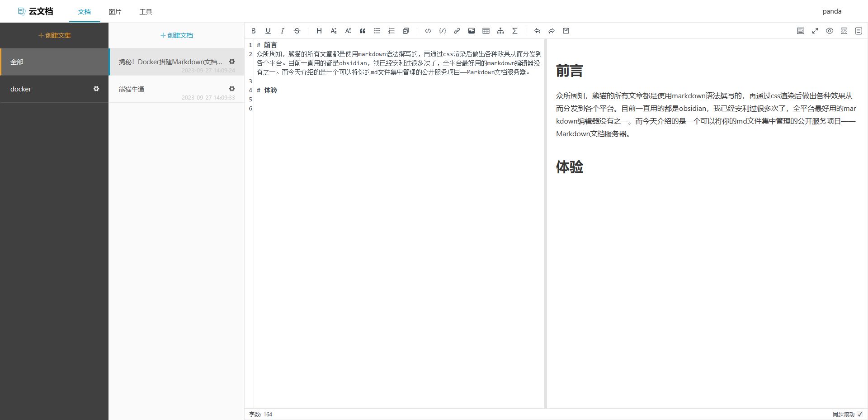Viewport: 868px width, 420px height.
Task: Enter fullscreen mode with the expand arrows icon
Action: click(x=815, y=31)
